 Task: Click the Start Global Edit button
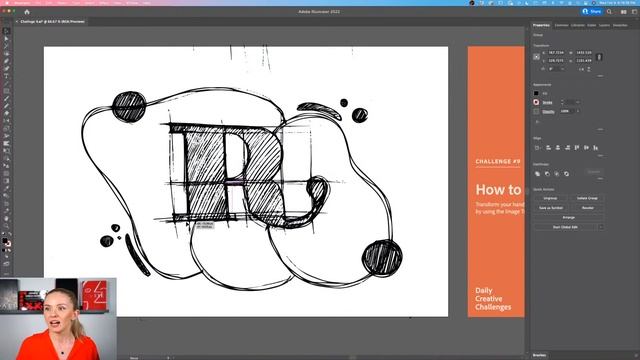565,227
